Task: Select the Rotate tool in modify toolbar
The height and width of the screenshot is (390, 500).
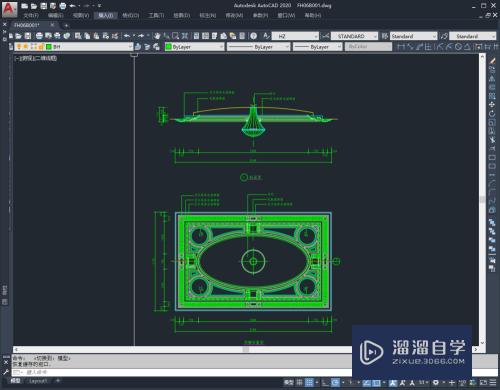Action: click(x=492, y=114)
